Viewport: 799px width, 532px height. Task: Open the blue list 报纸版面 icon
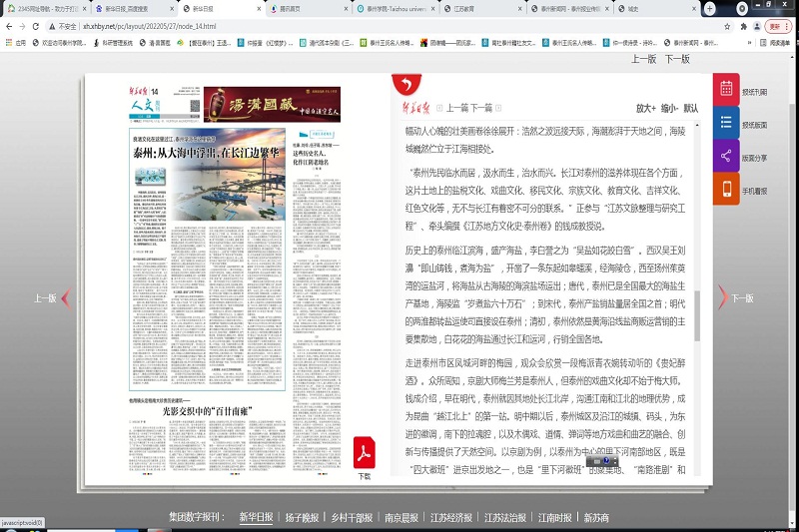point(726,124)
